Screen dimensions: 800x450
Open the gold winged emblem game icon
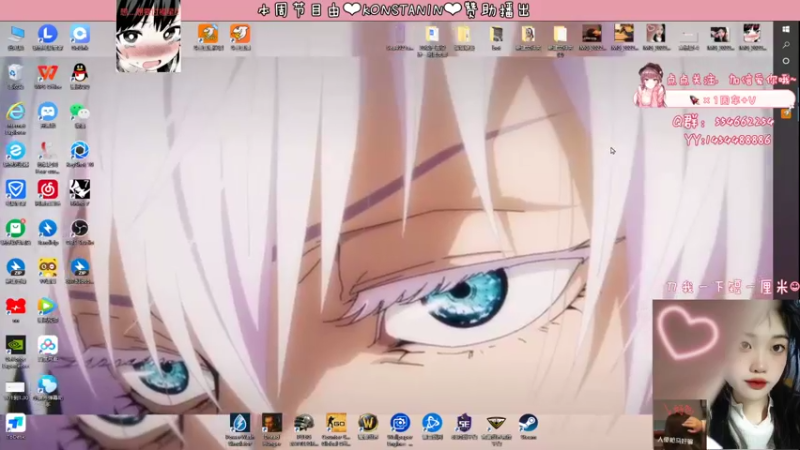point(496,423)
